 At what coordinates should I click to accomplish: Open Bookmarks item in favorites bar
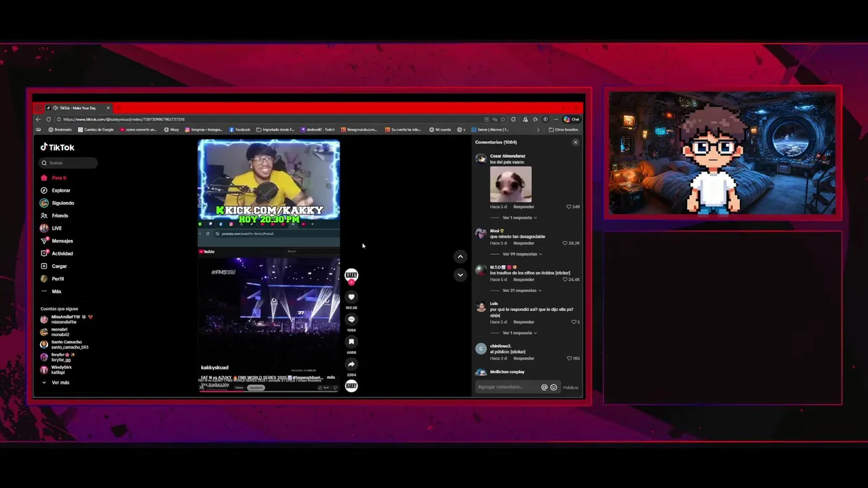click(60, 129)
